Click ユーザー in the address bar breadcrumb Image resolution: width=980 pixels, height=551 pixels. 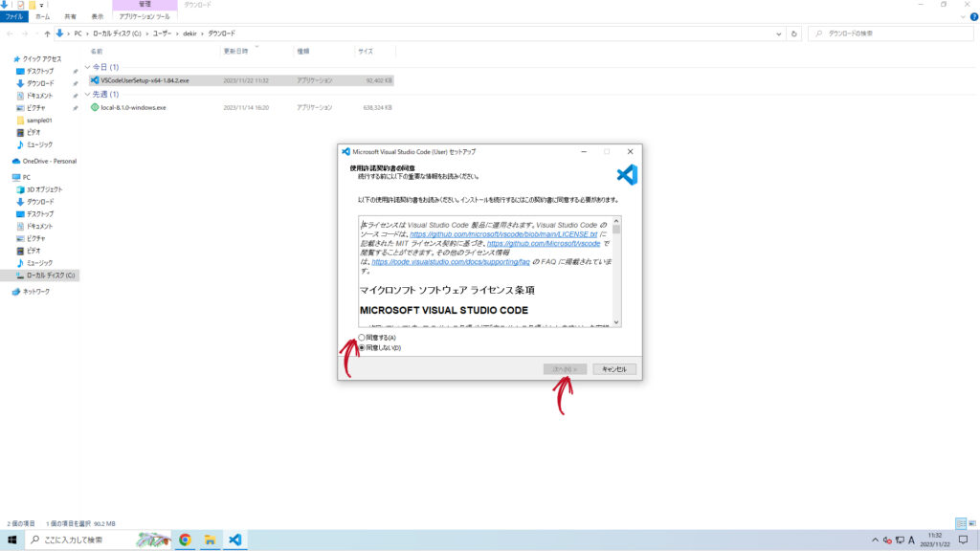(162, 33)
